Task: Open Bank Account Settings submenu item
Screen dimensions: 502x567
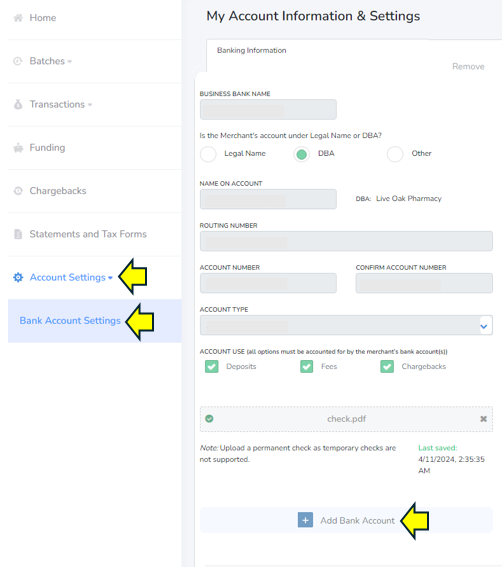Action: click(95, 321)
